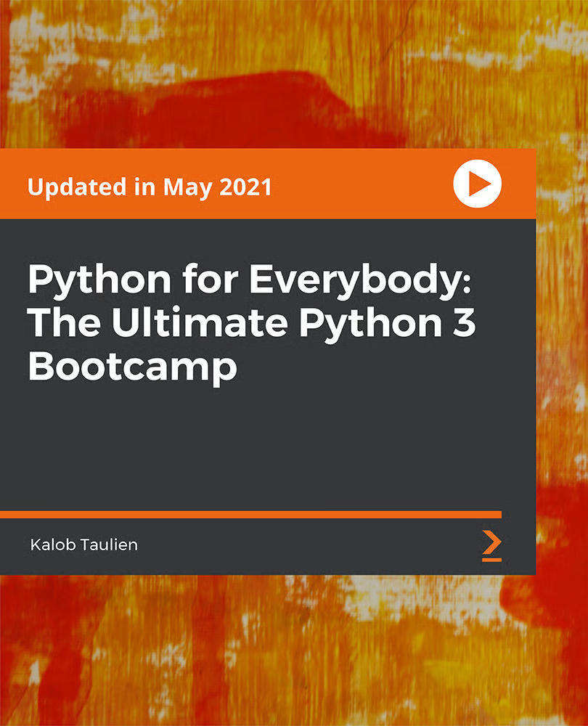Toggle playback using the circle play icon
Image resolution: width=588 pixels, height=726 pixels.
(478, 184)
